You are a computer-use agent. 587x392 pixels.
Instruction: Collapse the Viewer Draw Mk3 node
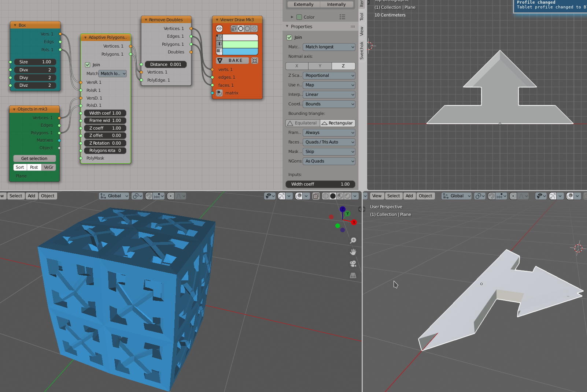217,20
